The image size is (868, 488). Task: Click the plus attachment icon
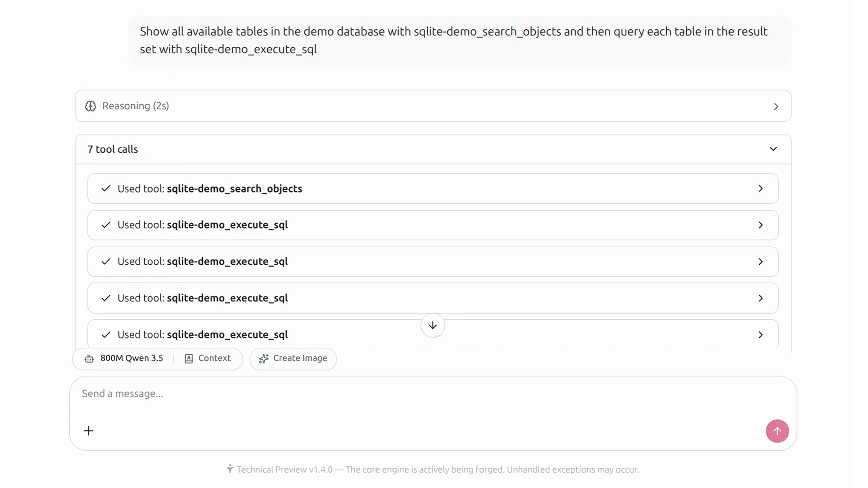click(x=89, y=431)
